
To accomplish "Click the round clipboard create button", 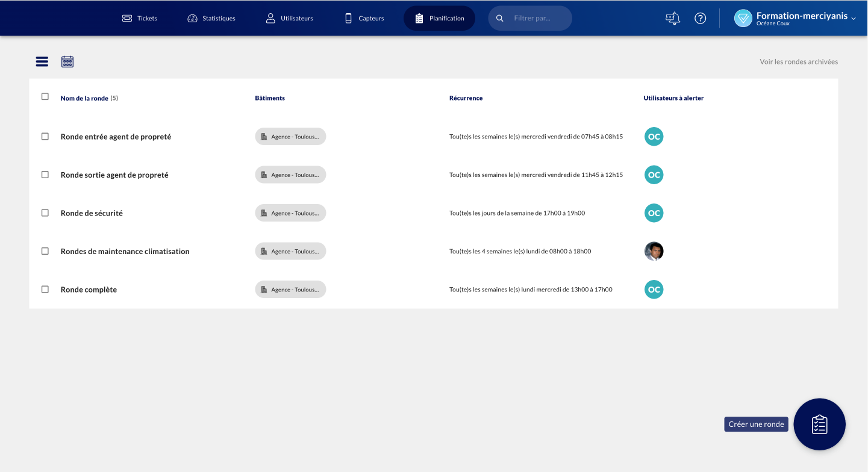I will click(x=819, y=424).
